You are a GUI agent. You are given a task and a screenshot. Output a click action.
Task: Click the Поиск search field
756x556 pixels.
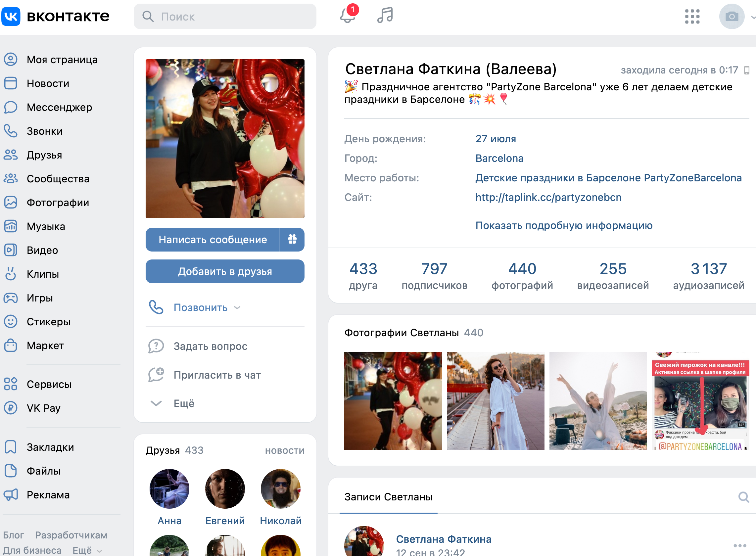(225, 17)
